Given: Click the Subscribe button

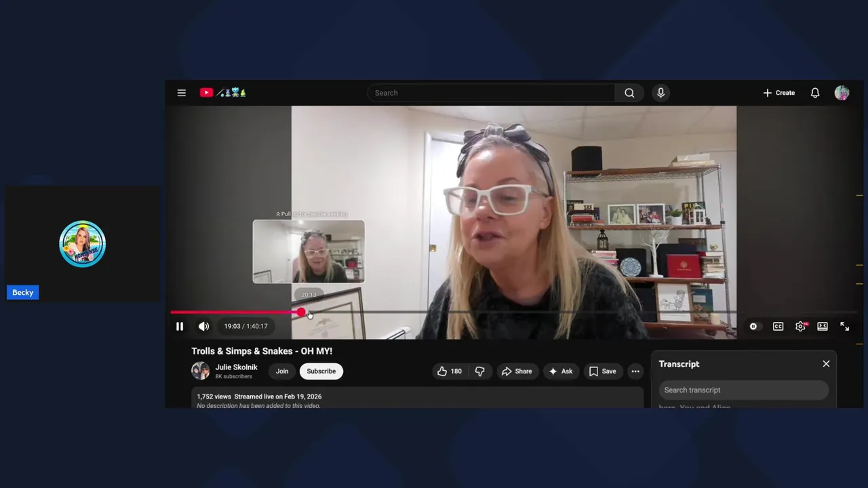Looking at the screenshot, I should click(321, 371).
